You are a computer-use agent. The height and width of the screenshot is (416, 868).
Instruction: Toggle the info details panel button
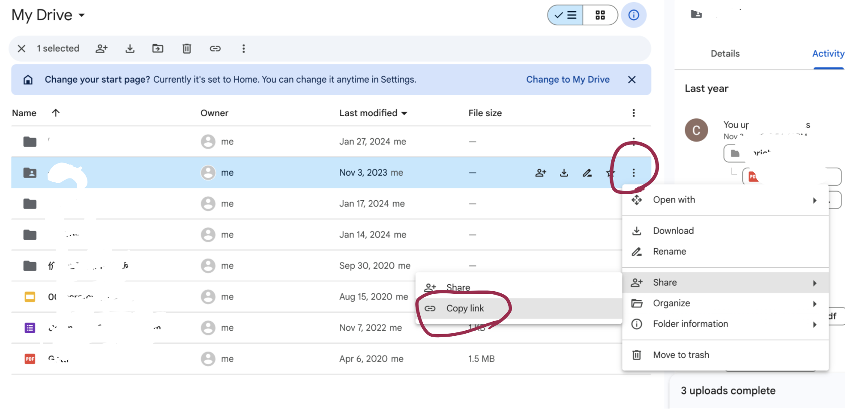click(x=634, y=15)
